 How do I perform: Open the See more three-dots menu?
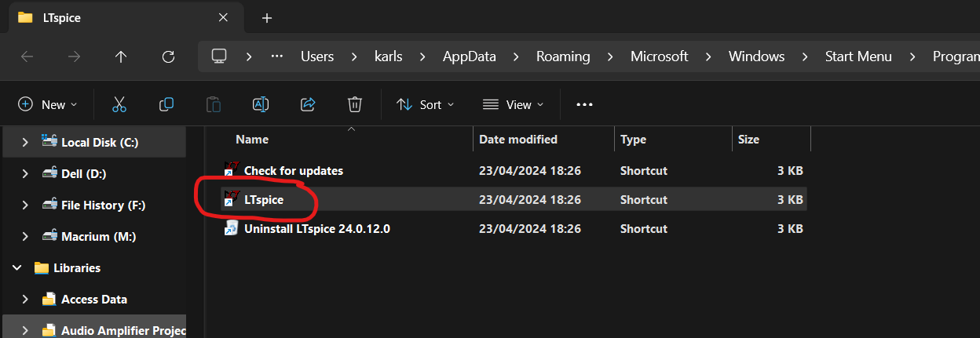point(584,104)
